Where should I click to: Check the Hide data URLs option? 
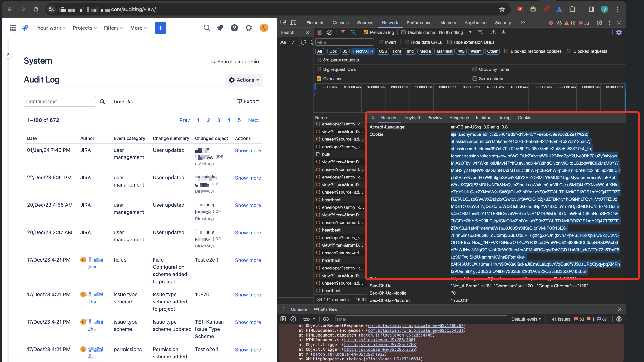pyautogui.click(x=407, y=42)
